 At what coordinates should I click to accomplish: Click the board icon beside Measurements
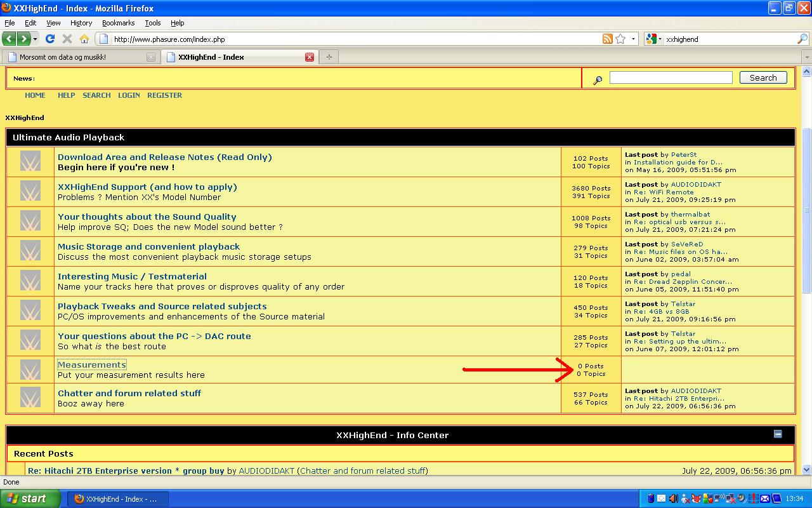(30, 370)
